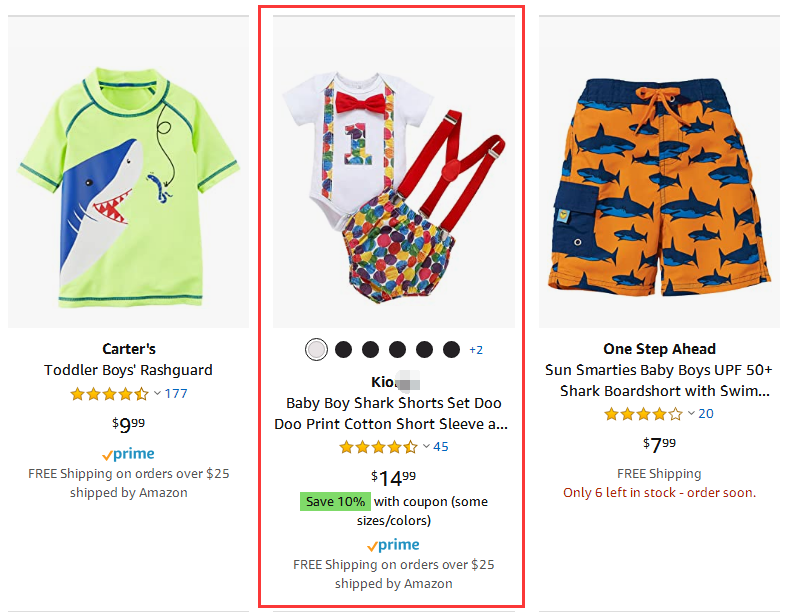Click the star rating for Shark Boardshort
The image size is (794, 612).
643,414
